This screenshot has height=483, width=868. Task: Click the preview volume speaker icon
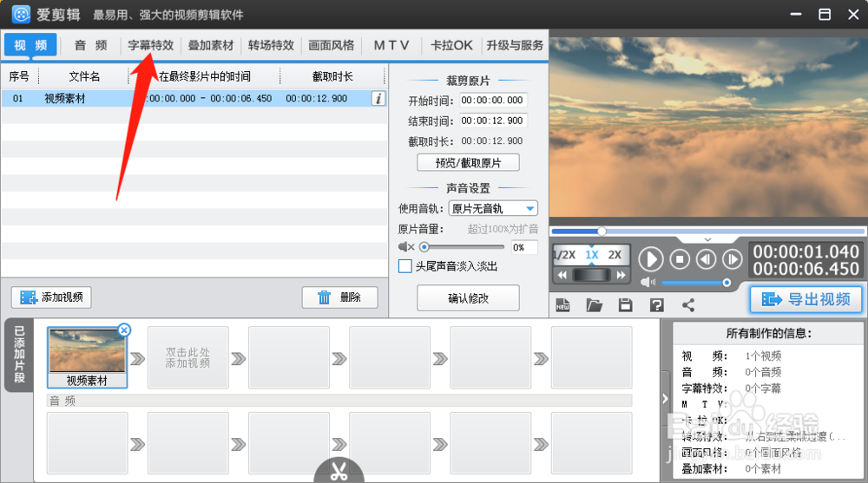point(648,283)
